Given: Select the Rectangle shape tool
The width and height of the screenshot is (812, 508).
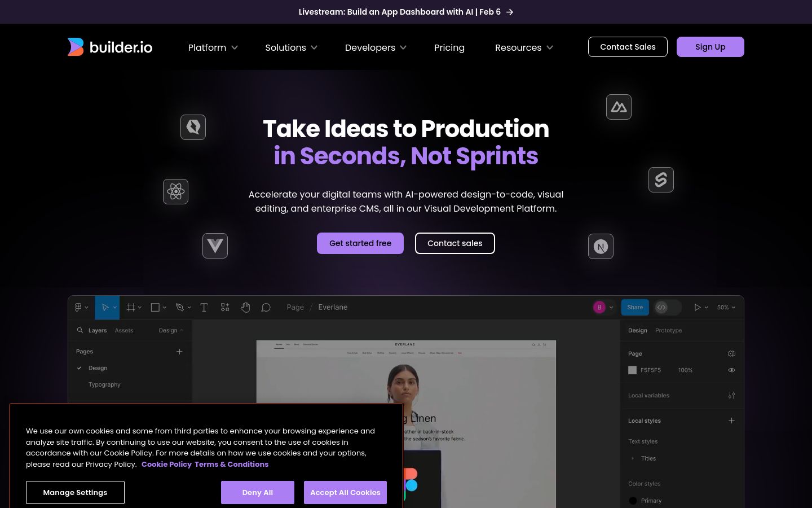Looking at the screenshot, I should pos(155,307).
